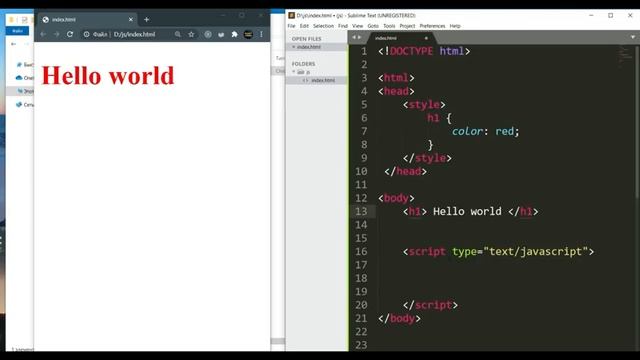Bookmark this page with the star icon
The width and height of the screenshot is (640, 360).
click(x=191, y=34)
